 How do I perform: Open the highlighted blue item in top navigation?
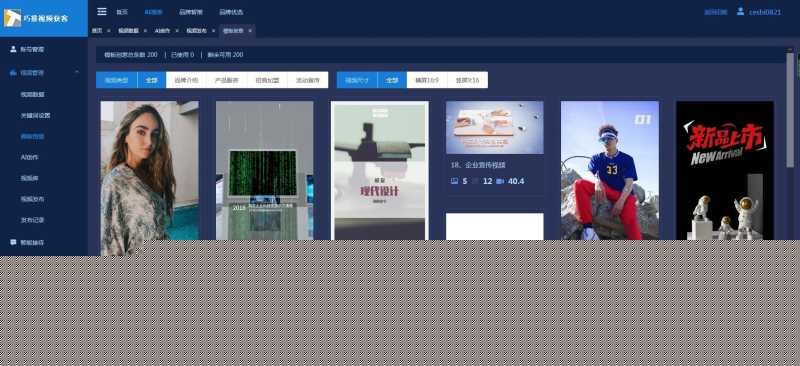(x=153, y=12)
